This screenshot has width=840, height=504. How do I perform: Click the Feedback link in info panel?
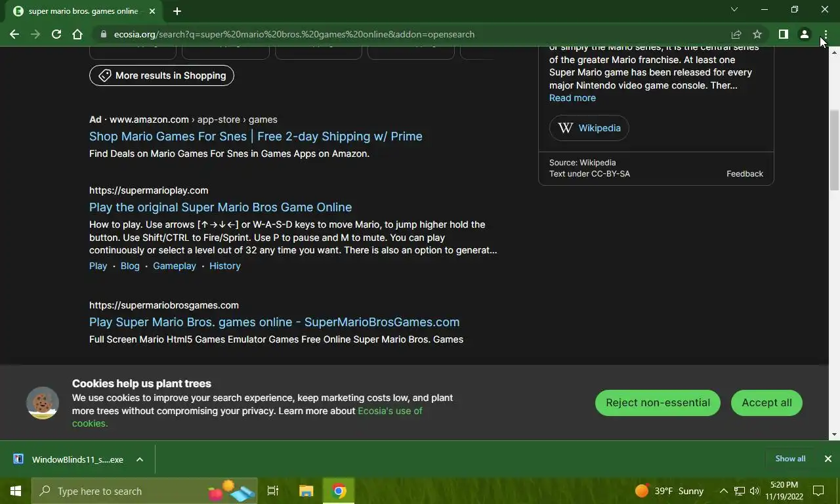tap(745, 174)
